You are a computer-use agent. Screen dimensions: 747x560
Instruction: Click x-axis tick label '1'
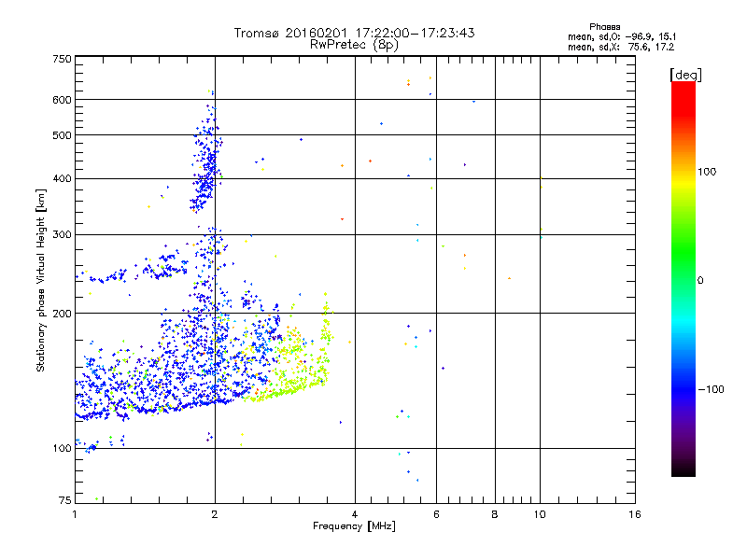click(x=75, y=514)
